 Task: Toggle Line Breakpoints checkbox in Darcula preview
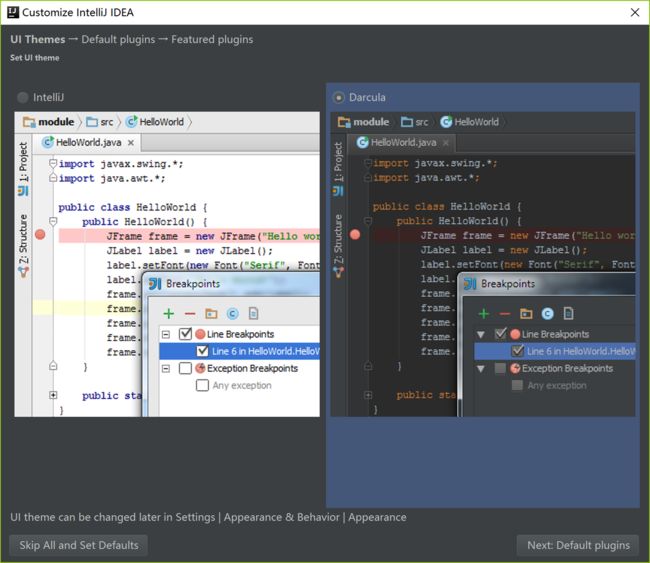(500, 334)
